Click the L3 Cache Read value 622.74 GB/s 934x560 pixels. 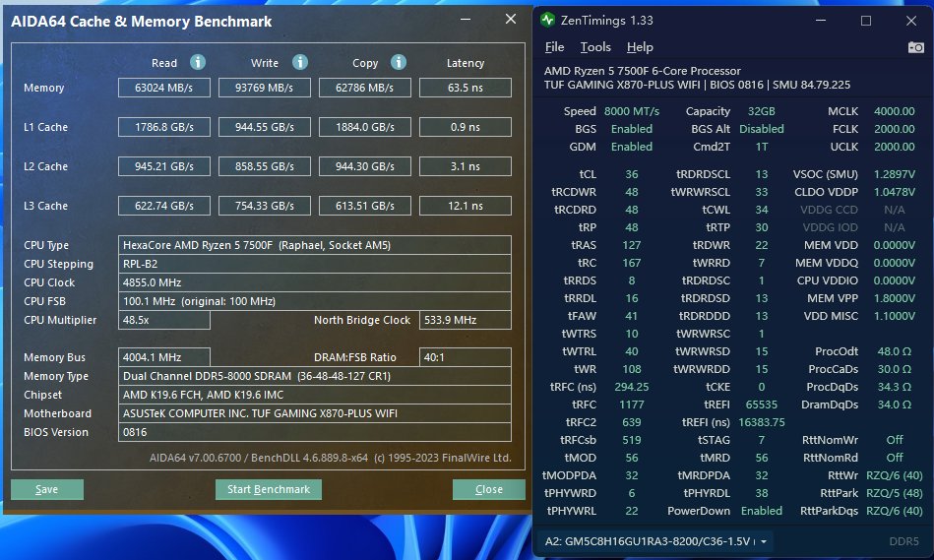163,206
